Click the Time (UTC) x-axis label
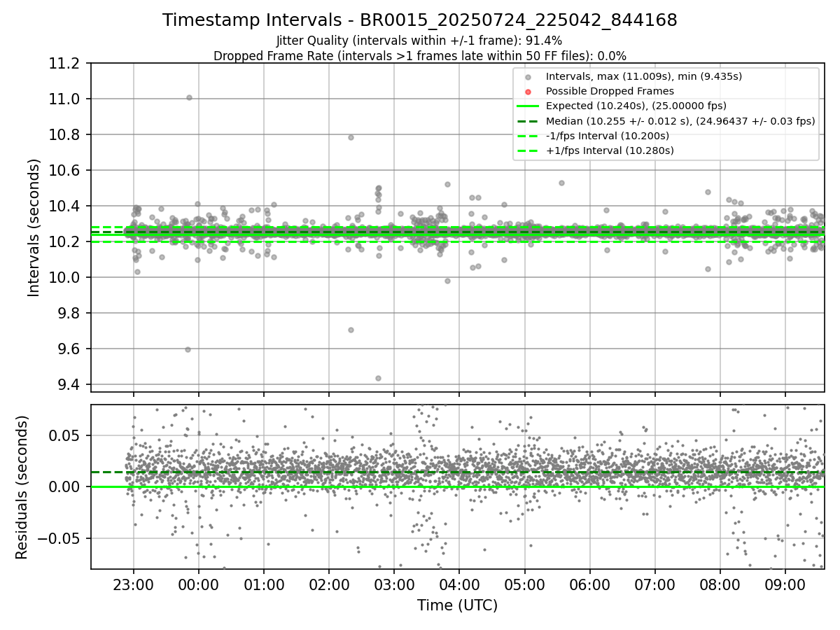840x630 pixels. (457, 605)
